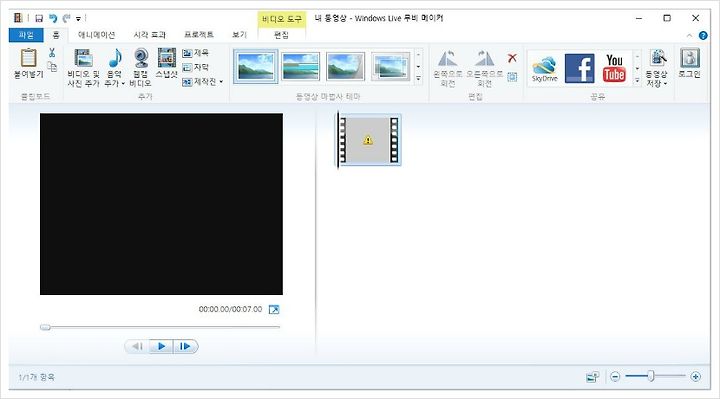This screenshot has width=720, height=399.
Task: Share to SkyDrive
Action: [x=545, y=68]
